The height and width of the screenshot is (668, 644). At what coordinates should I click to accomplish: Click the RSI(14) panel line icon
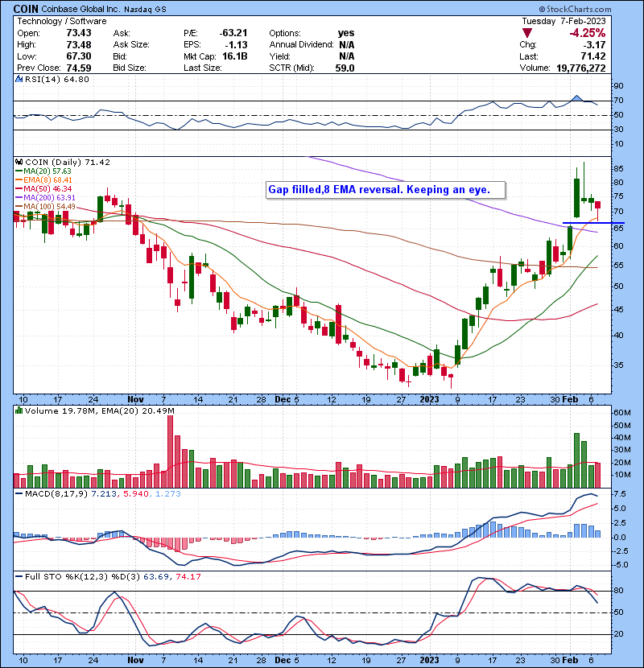[19, 79]
